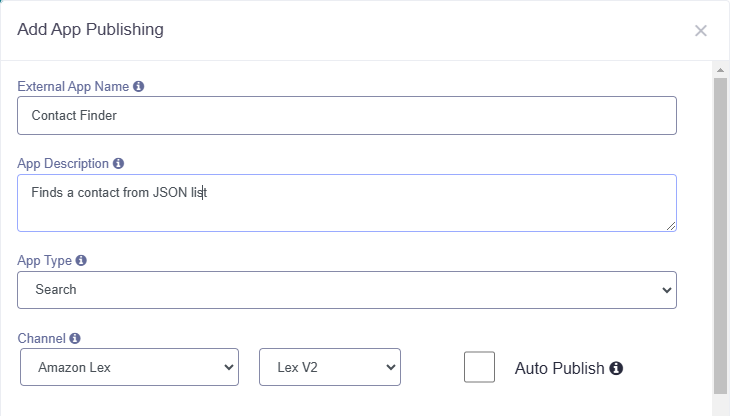Open the Lex V2 version dropdown
The image size is (730, 416).
point(330,367)
